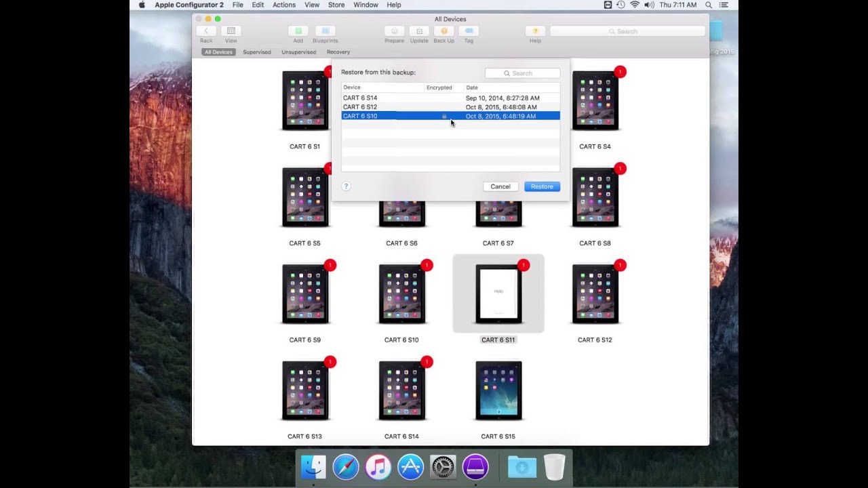
Task: Open the Edit menu
Action: pos(258,5)
